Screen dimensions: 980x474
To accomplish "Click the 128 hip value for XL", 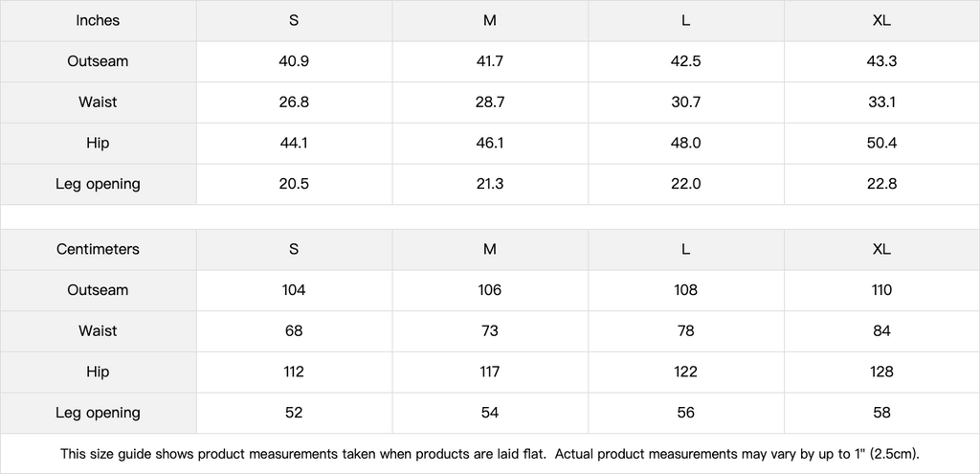I will point(881,372).
